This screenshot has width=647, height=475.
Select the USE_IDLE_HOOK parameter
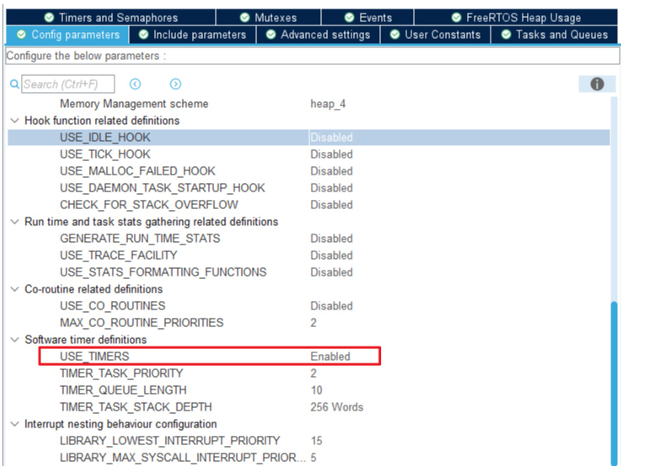click(105, 137)
